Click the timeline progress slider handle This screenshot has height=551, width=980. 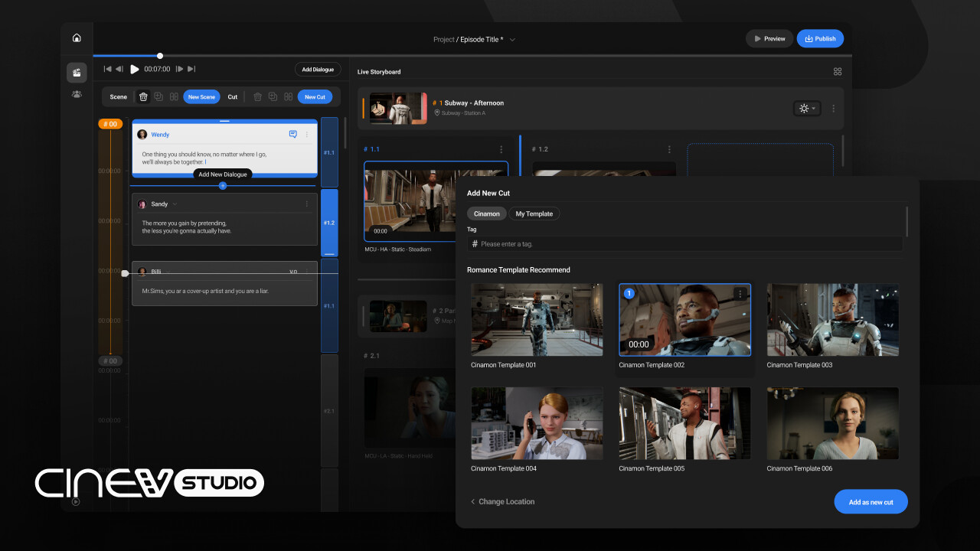point(159,55)
